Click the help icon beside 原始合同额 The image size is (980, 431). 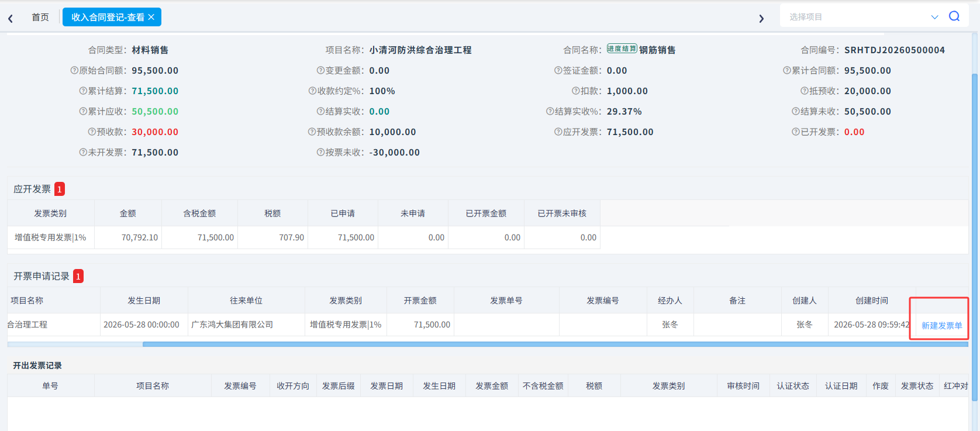coord(74,70)
